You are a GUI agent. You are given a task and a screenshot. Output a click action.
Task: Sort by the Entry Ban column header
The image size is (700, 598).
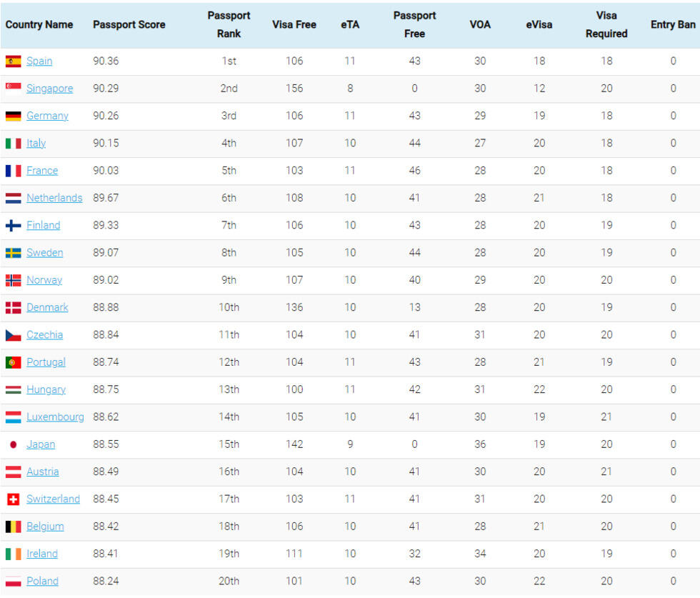(672, 24)
